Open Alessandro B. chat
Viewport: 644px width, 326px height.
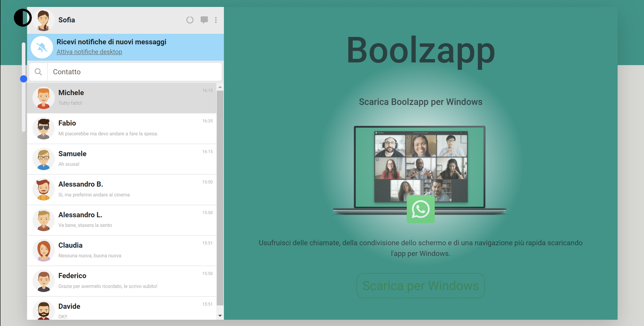coord(121,190)
